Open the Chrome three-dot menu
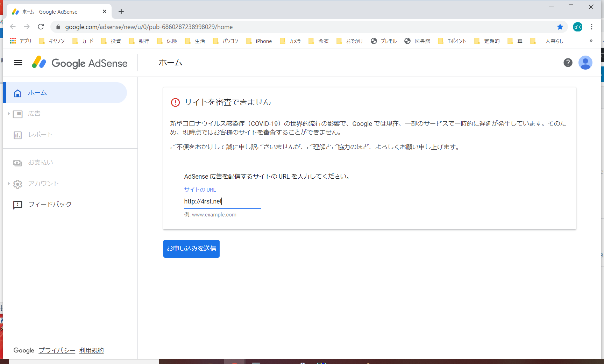604x364 pixels. 592,27
